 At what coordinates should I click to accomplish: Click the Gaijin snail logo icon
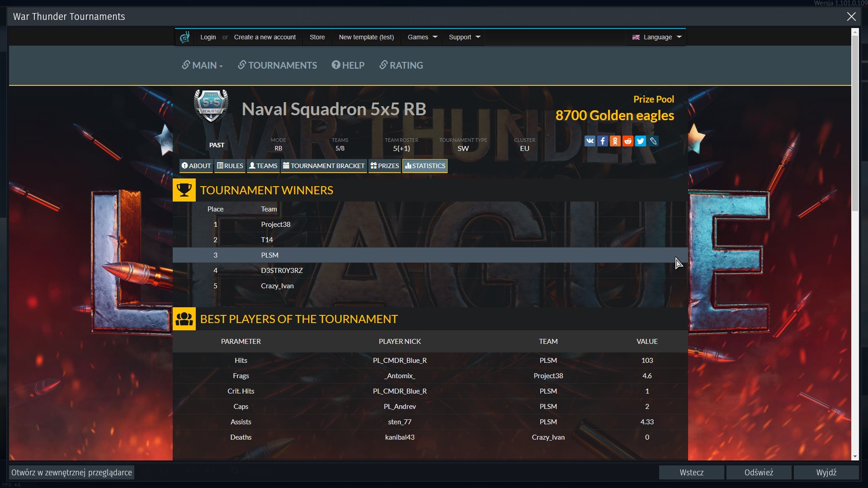tap(184, 37)
